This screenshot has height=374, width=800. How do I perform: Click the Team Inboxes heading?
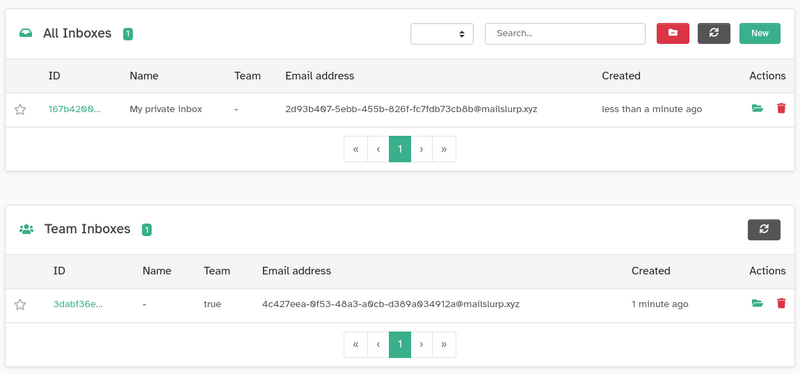click(x=87, y=229)
